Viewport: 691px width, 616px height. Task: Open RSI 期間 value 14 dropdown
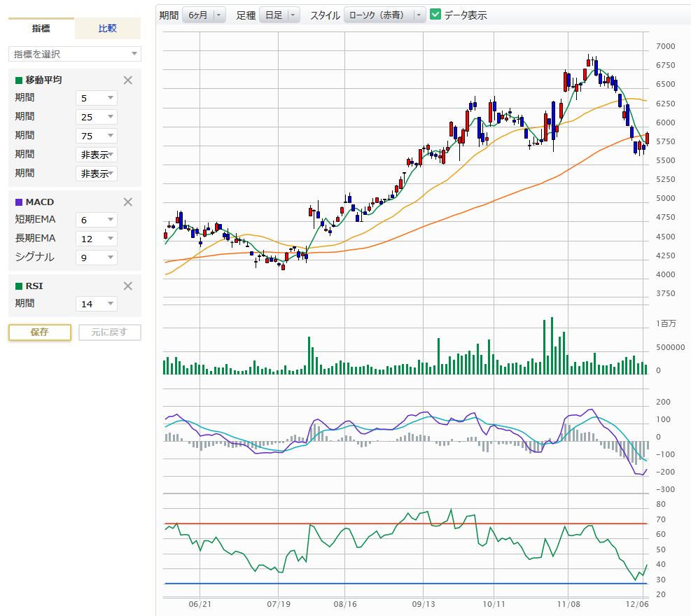(x=97, y=304)
